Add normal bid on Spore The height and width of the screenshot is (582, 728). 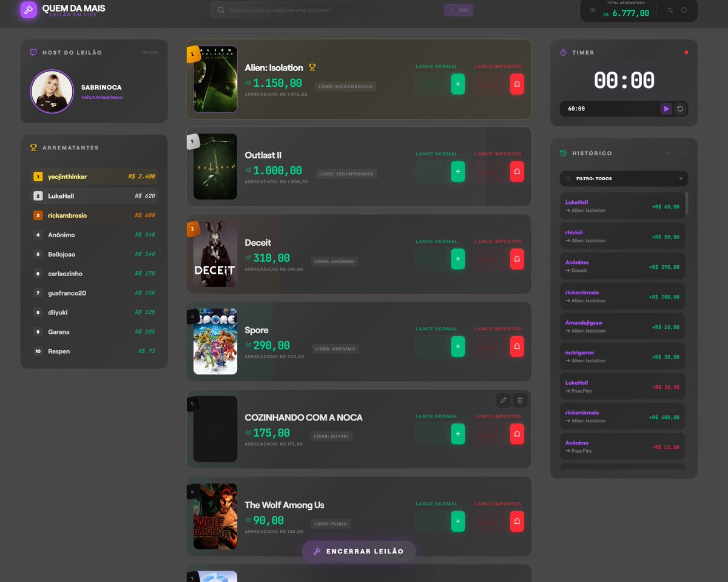point(458,346)
